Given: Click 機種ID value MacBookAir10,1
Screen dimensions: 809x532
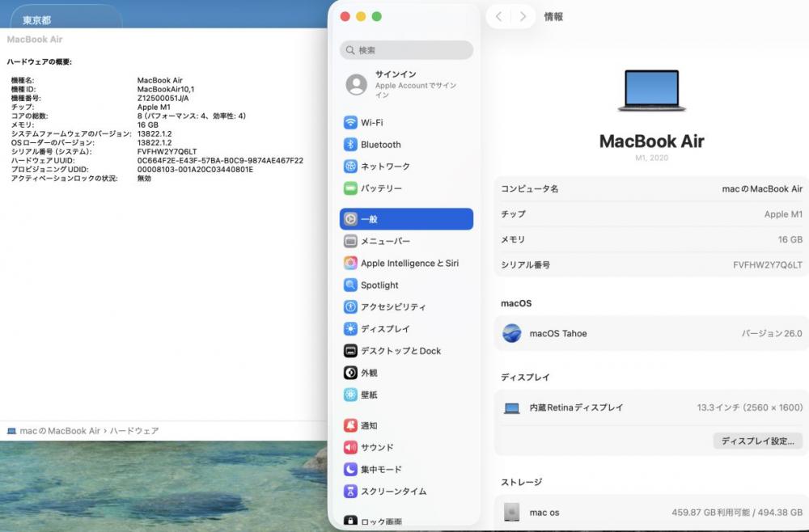Looking at the screenshot, I should click(166, 89).
